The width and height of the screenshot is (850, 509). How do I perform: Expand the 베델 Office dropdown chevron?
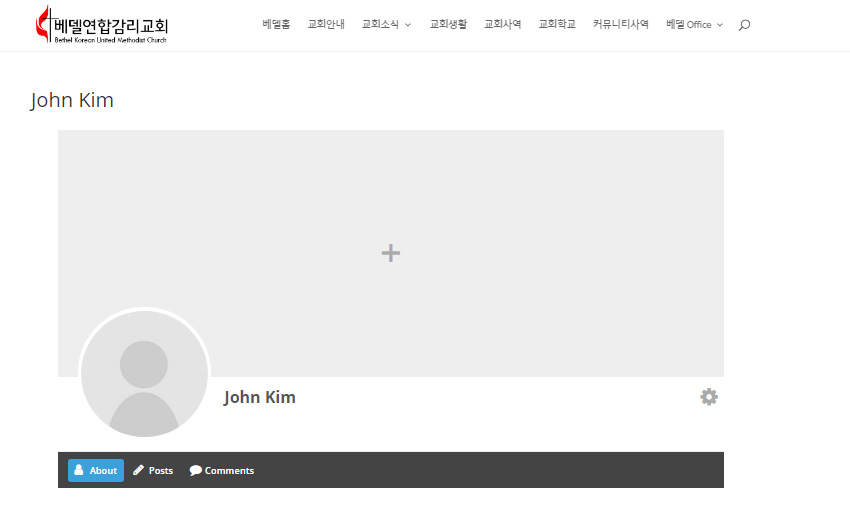point(720,25)
